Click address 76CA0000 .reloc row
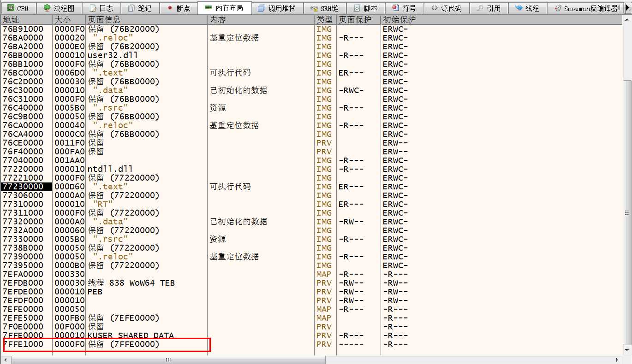This screenshot has width=632, height=364. click(23, 125)
